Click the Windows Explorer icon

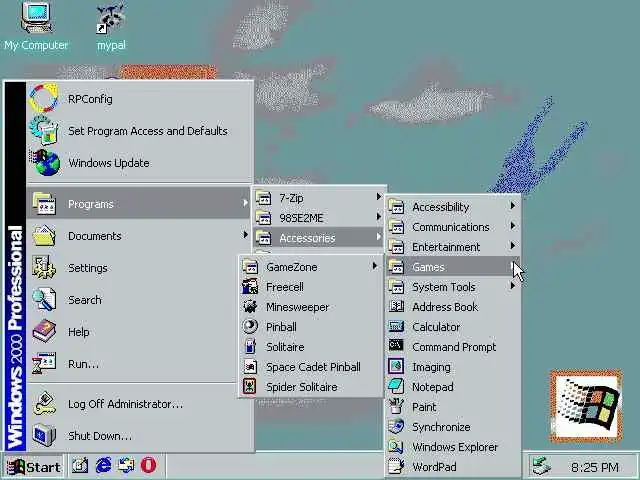pyautogui.click(x=396, y=447)
